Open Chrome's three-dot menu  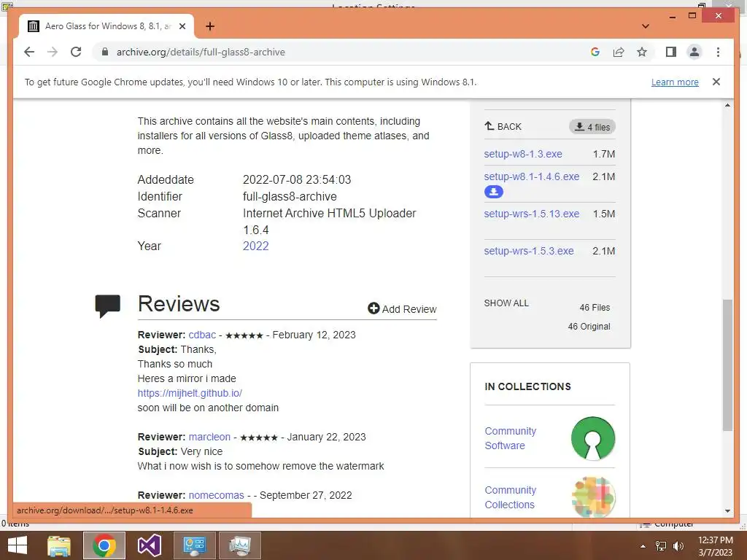point(718,52)
